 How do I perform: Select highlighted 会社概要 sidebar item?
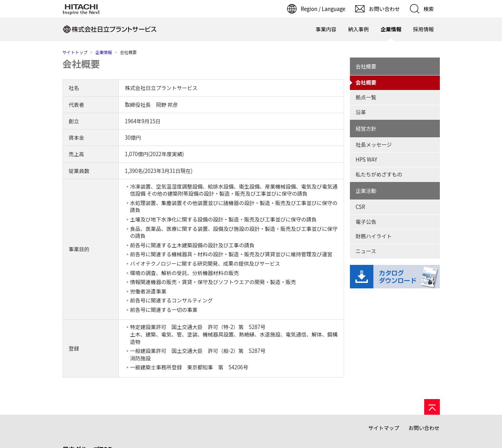395,83
